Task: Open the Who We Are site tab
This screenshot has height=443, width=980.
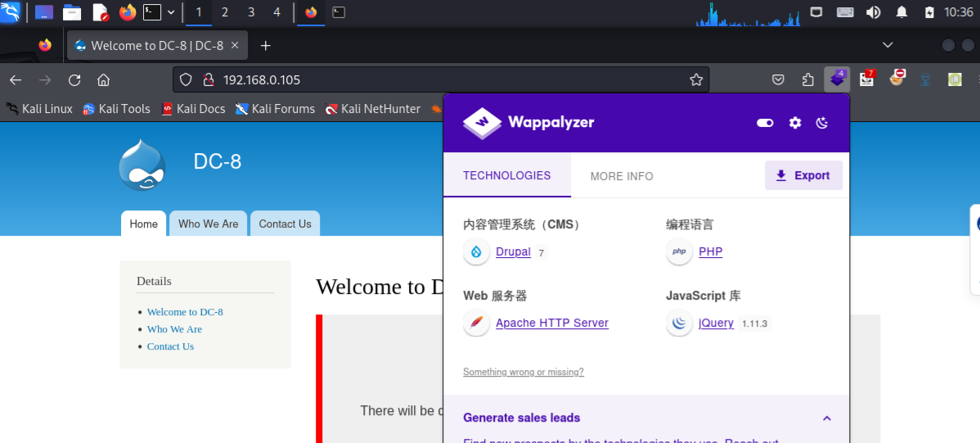Action: (x=208, y=224)
